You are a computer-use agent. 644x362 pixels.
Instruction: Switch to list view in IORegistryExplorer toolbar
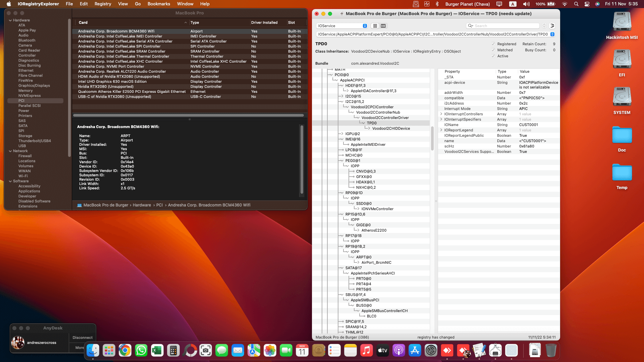375,26
